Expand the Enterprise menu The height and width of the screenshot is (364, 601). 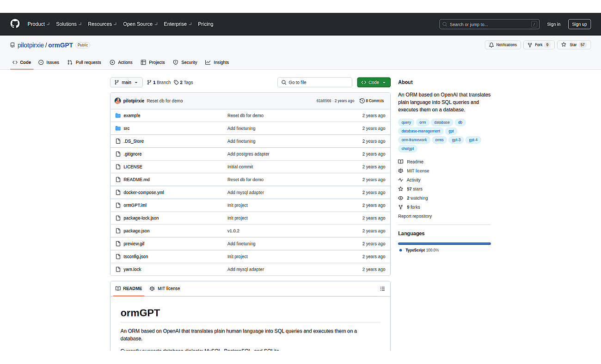point(178,24)
